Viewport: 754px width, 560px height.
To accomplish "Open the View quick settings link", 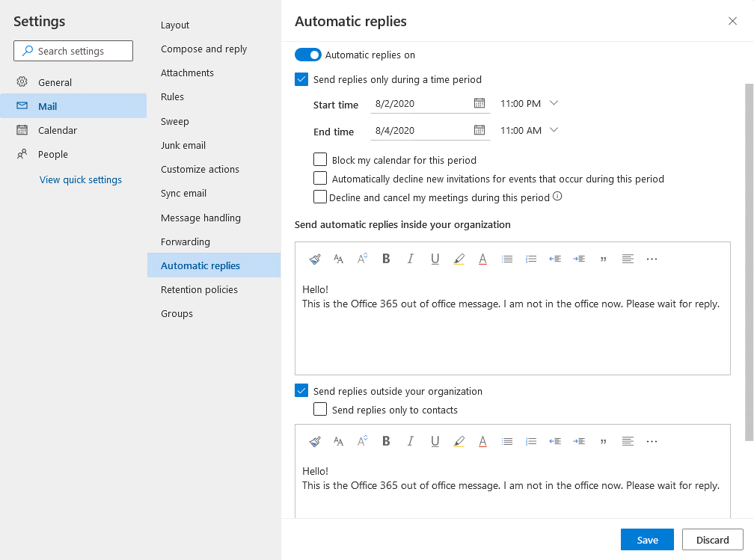I will click(x=81, y=179).
